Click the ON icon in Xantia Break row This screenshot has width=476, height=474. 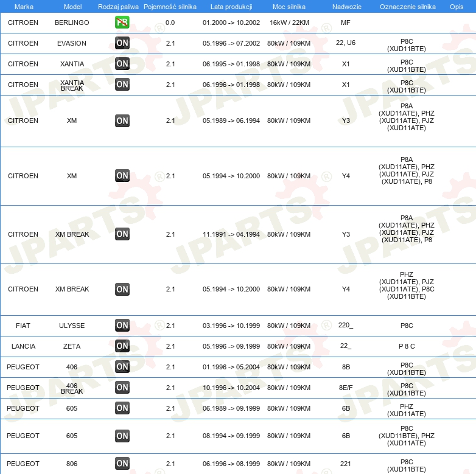(x=122, y=84)
